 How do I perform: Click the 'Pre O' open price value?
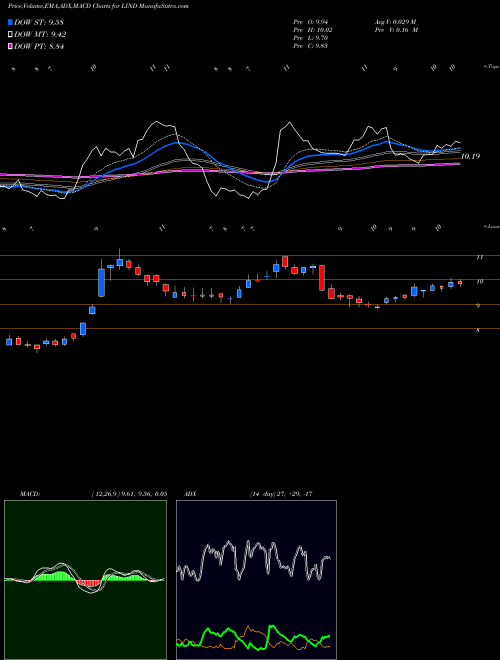click(311, 22)
